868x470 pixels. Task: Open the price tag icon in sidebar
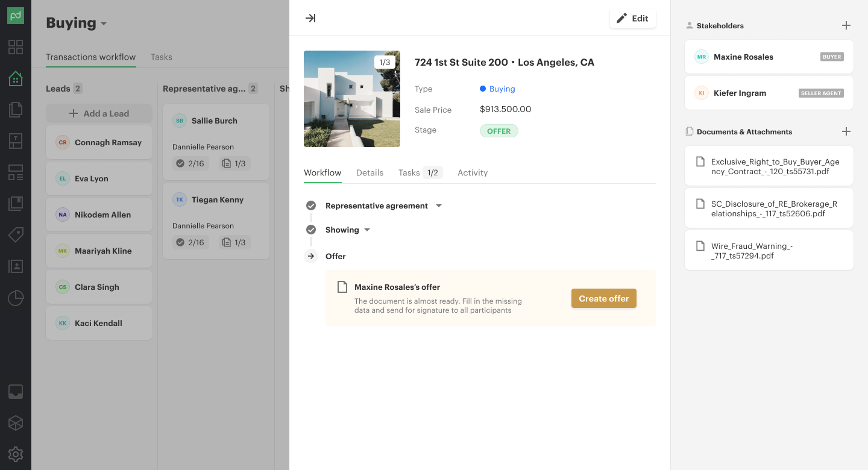[16, 235]
